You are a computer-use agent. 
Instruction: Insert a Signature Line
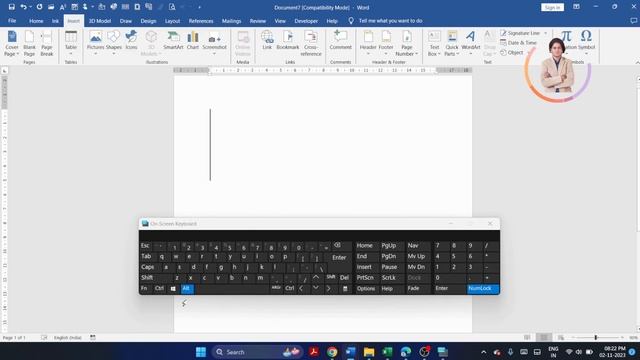tap(520, 33)
